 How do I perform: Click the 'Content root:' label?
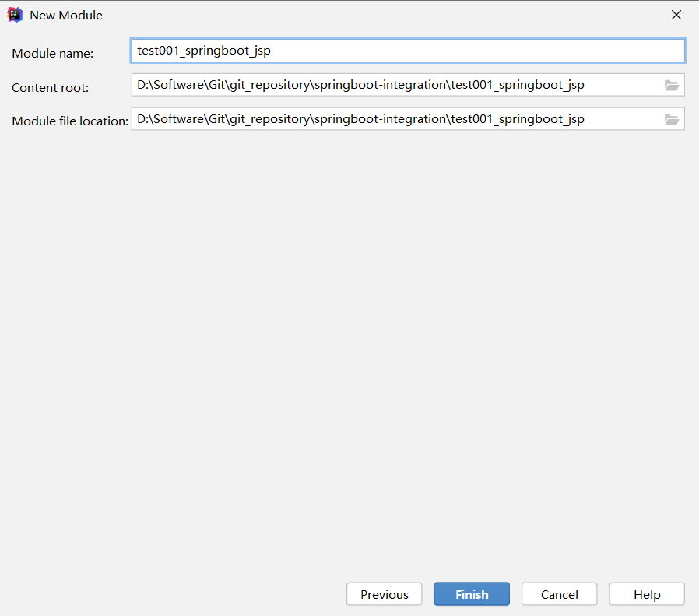(51, 87)
